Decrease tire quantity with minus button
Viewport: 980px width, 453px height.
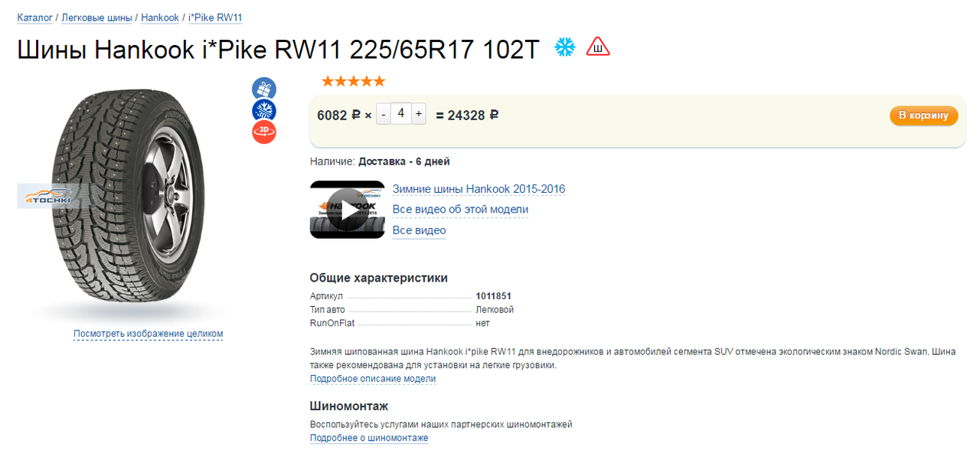[384, 115]
